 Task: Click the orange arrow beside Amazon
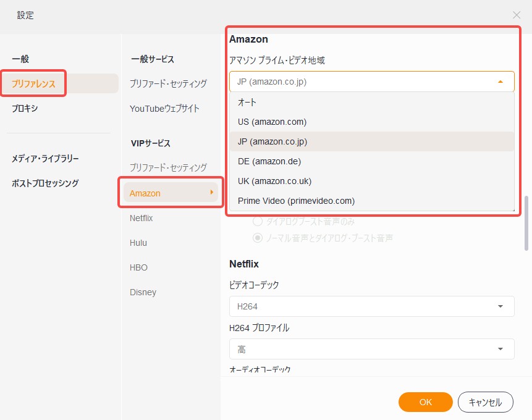(211, 192)
